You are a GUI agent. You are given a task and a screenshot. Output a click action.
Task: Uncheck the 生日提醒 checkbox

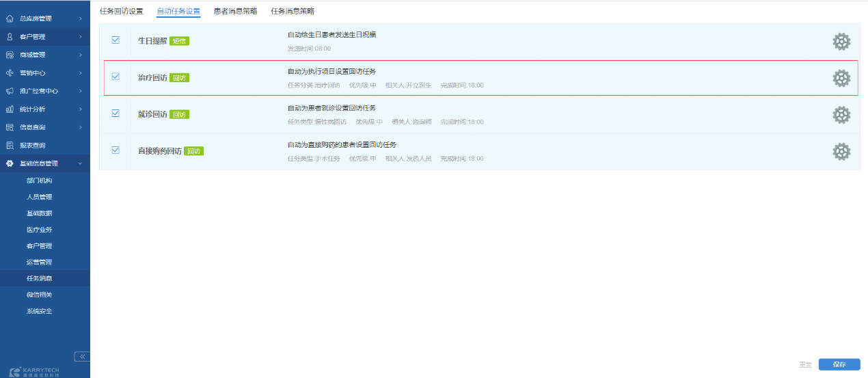click(116, 40)
